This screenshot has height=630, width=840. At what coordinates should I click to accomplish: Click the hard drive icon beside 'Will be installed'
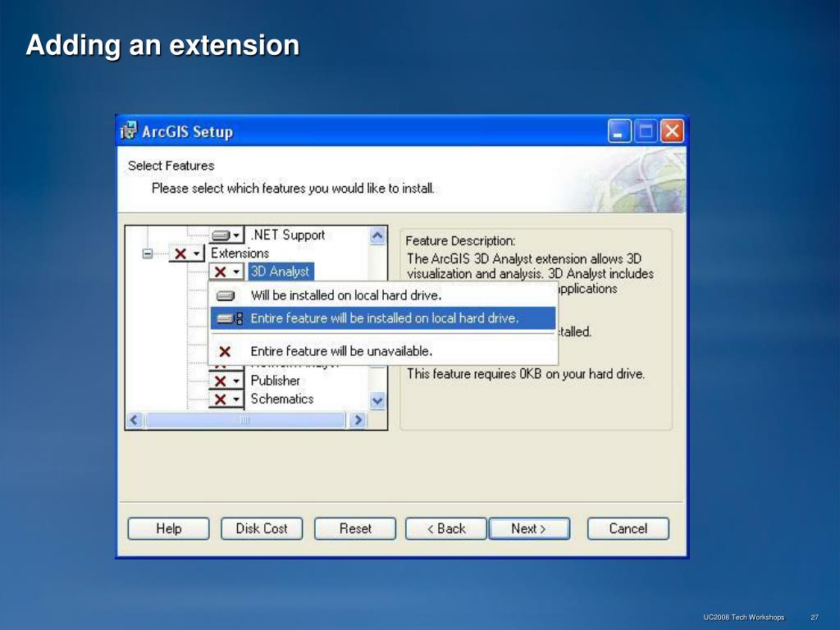pyautogui.click(x=225, y=295)
